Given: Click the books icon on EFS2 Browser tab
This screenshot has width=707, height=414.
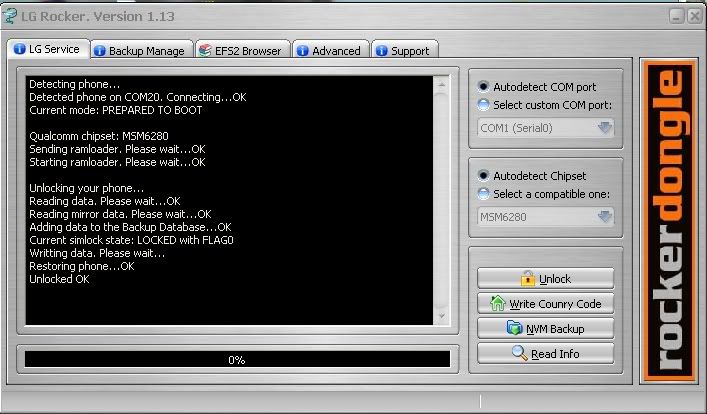Looking at the screenshot, I should pos(205,51).
